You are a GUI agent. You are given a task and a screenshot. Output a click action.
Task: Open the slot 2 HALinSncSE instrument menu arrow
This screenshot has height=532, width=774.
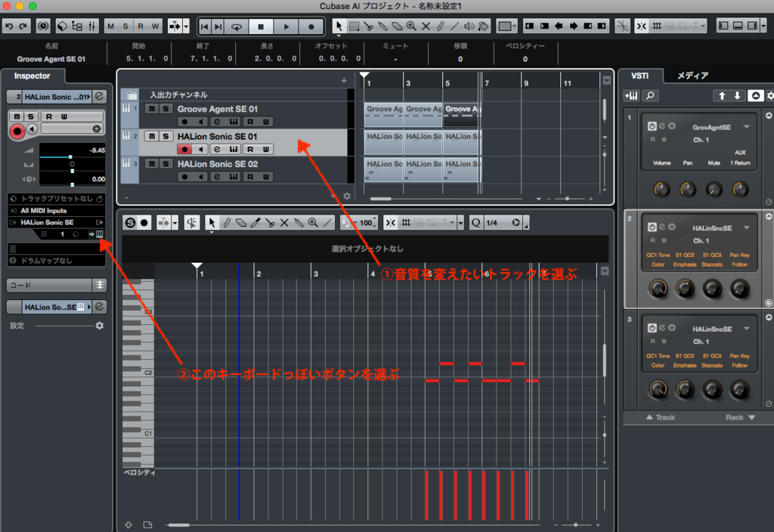click(x=746, y=227)
